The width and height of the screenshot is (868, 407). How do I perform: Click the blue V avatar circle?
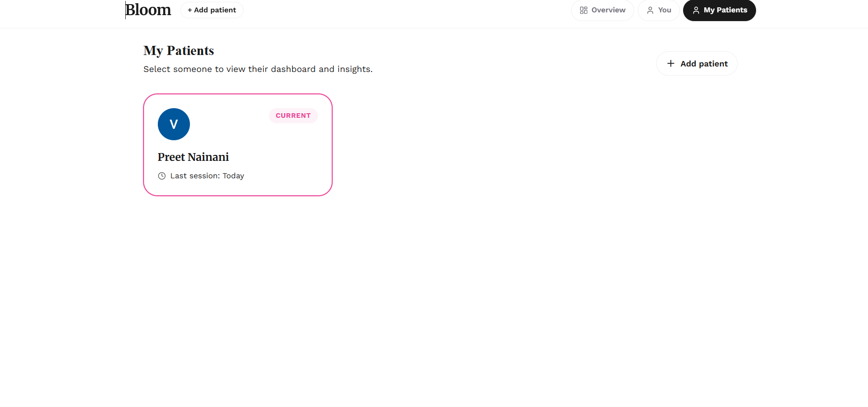[x=174, y=124]
